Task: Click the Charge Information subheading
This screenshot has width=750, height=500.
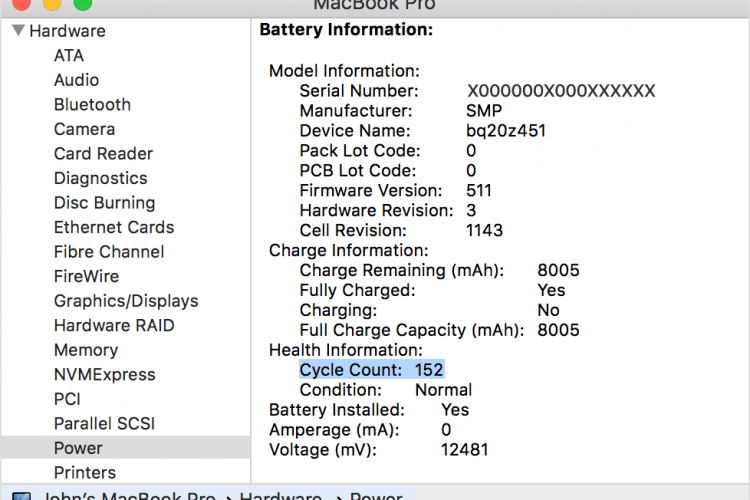Action: (x=349, y=250)
